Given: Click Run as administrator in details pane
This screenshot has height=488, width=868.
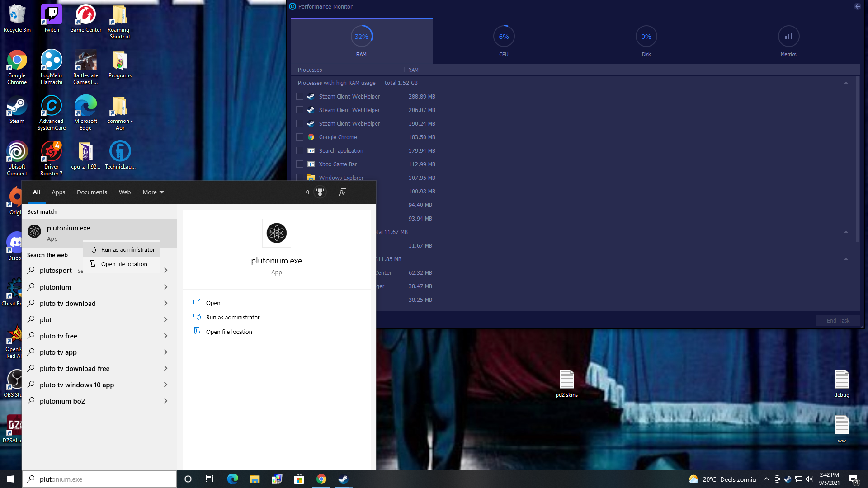Looking at the screenshot, I should click(x=233, y=317).
